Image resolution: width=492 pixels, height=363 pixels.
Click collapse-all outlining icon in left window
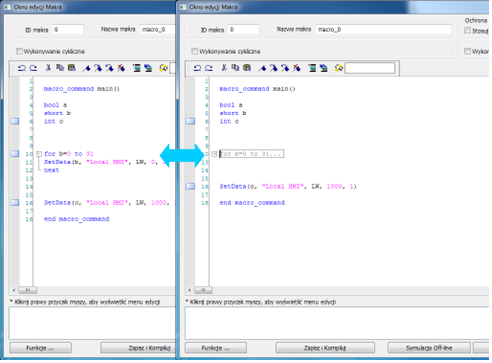[x=137, y=68]
